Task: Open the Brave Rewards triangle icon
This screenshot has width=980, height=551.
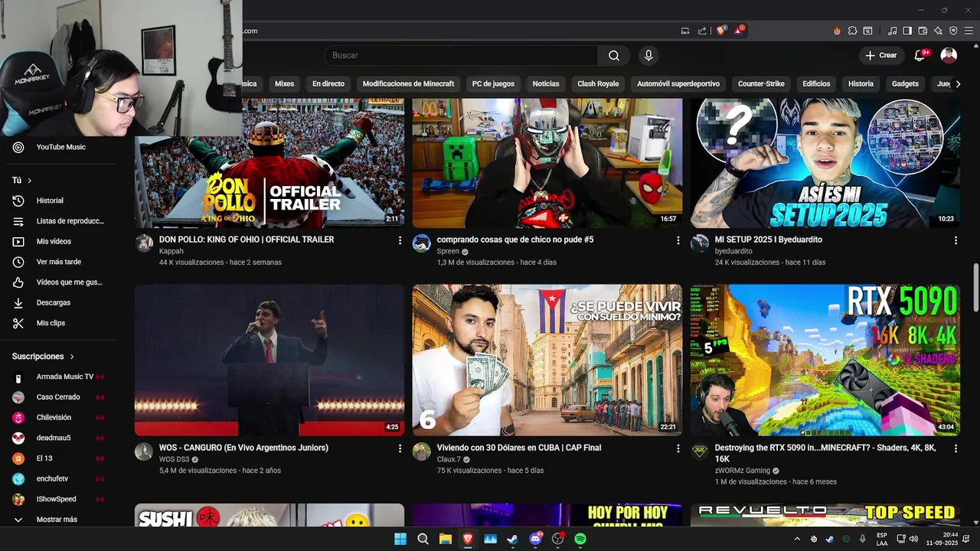Action: click(x=739, y=31)
